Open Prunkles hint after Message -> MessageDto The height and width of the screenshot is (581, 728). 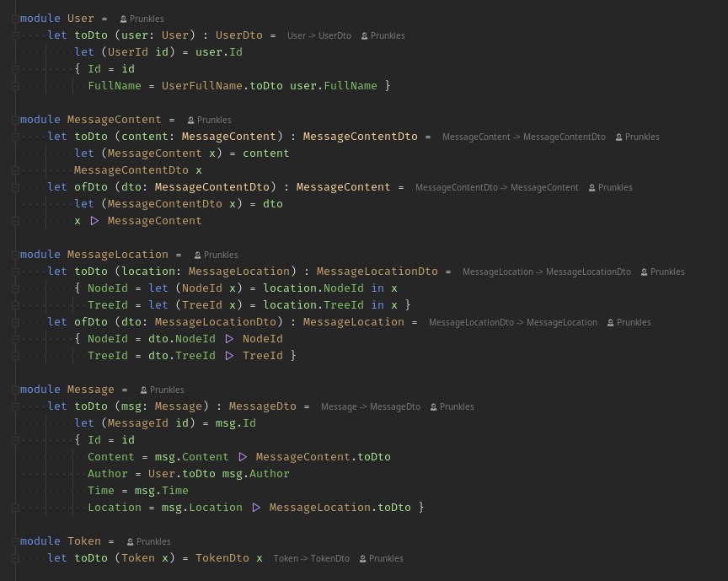point(452,406)
